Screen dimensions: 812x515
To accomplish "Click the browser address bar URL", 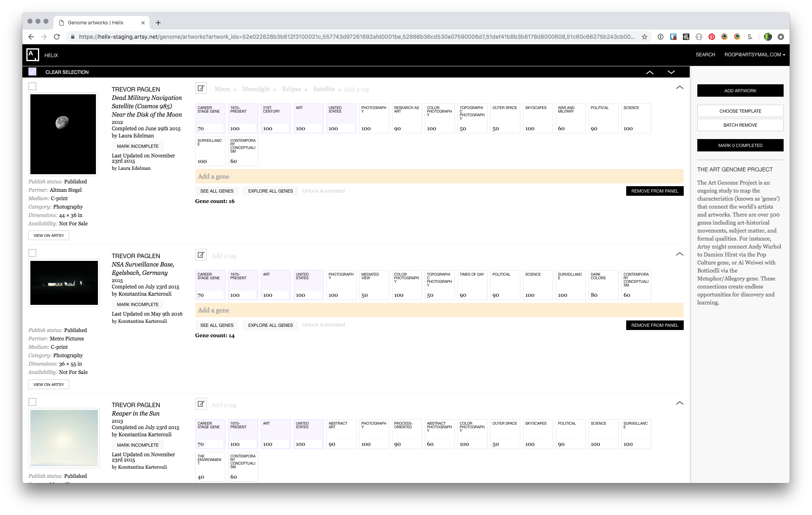I will tap(356, 37).
